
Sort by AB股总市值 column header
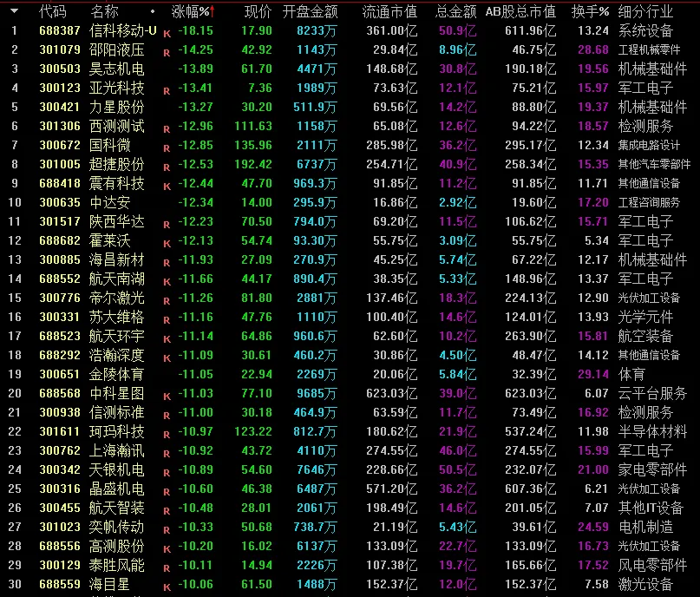pos(520,11)
